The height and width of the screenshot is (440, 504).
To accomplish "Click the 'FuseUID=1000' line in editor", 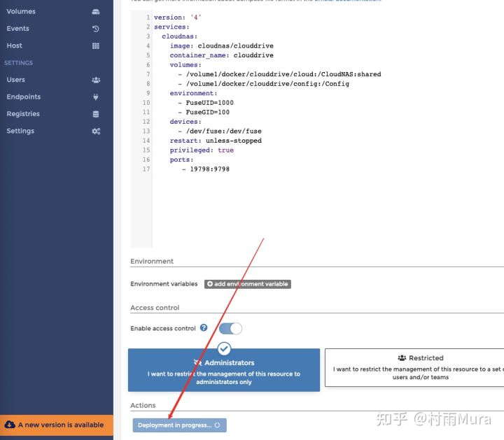I will pyautogui.click(x=206, y=103).
